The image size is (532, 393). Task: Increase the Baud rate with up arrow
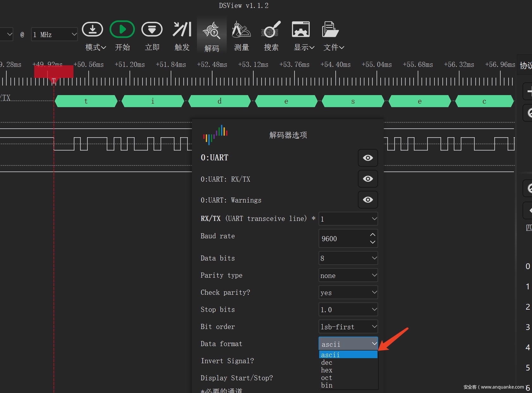coord(373,235)
